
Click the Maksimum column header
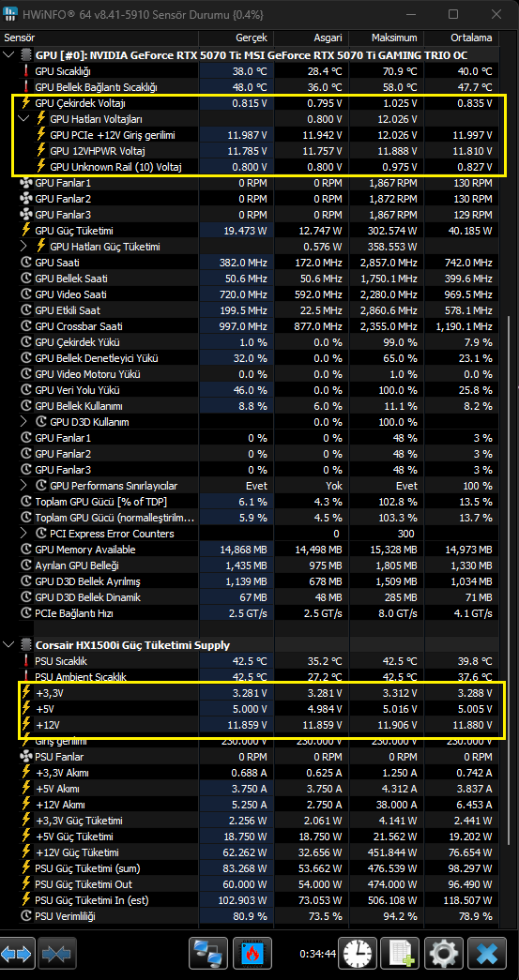386,38
